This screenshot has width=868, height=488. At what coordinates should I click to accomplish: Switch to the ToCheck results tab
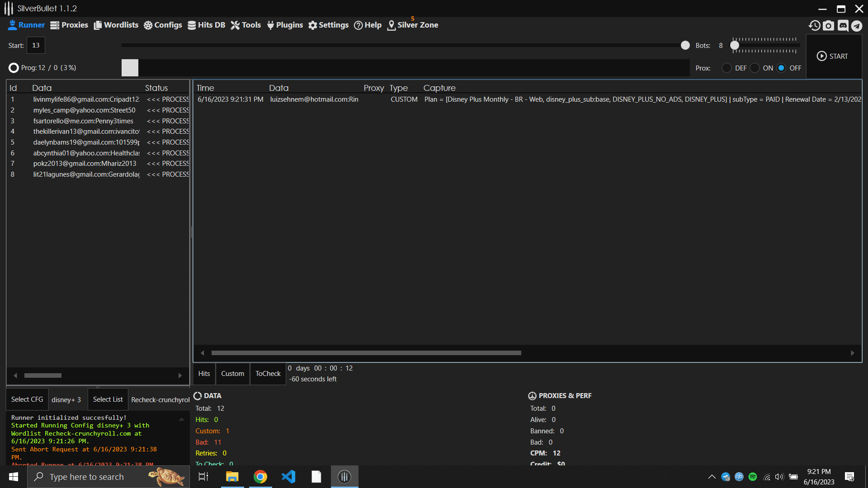(268, 374)
